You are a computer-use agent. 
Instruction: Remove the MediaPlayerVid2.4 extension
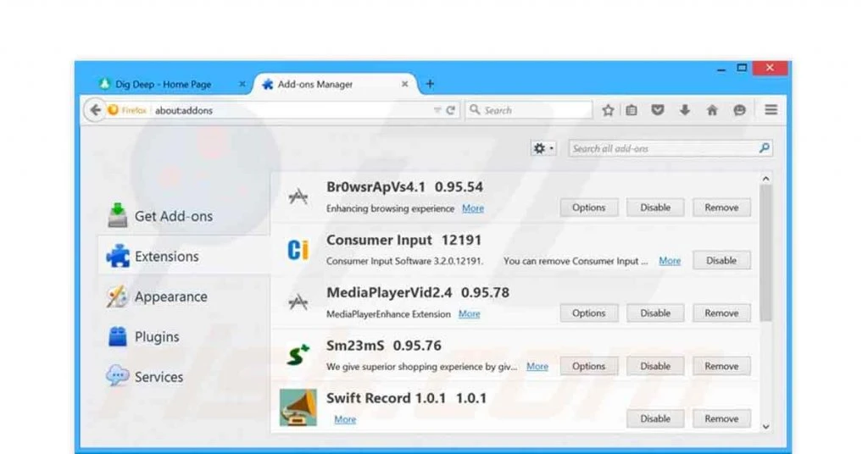721,313
